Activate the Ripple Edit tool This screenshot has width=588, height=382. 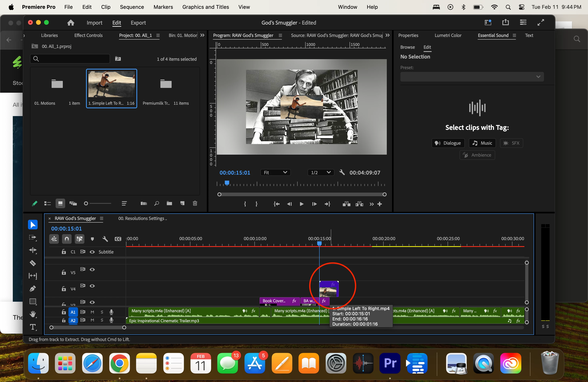[33, 250]
